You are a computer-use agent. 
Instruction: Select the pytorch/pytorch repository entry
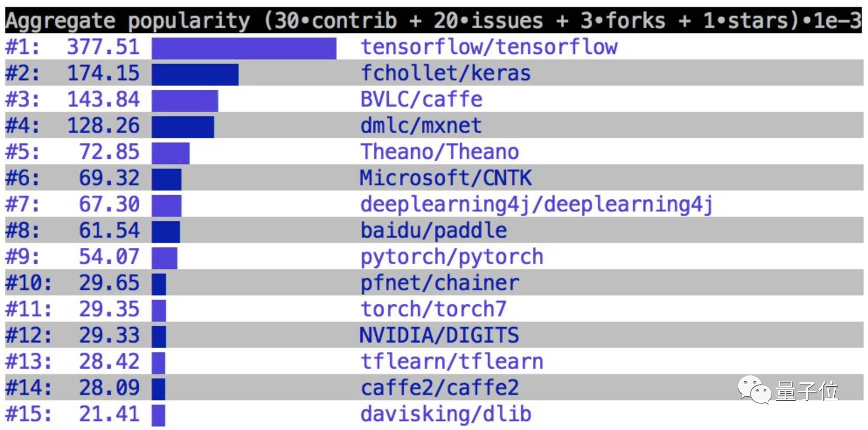(452, 257)
